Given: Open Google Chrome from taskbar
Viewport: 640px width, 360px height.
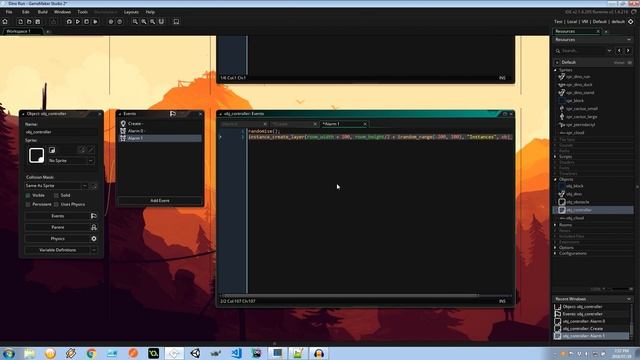Looking at the screenshot, I should coord(91,353).
